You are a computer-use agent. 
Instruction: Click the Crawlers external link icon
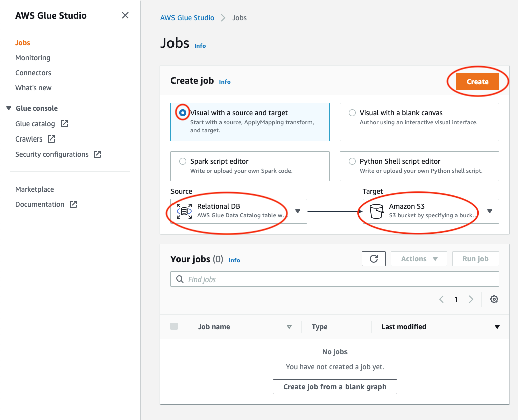pos(51,139)
